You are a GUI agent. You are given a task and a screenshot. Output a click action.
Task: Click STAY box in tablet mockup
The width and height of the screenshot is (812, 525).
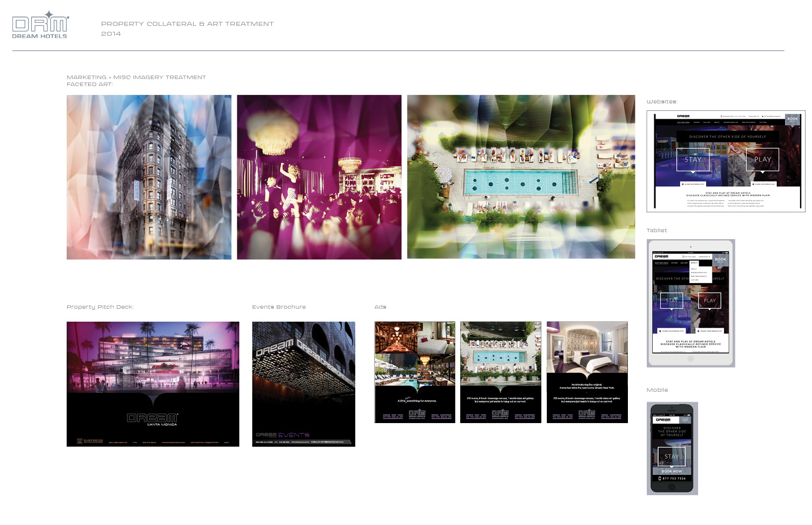coord(672,301)
